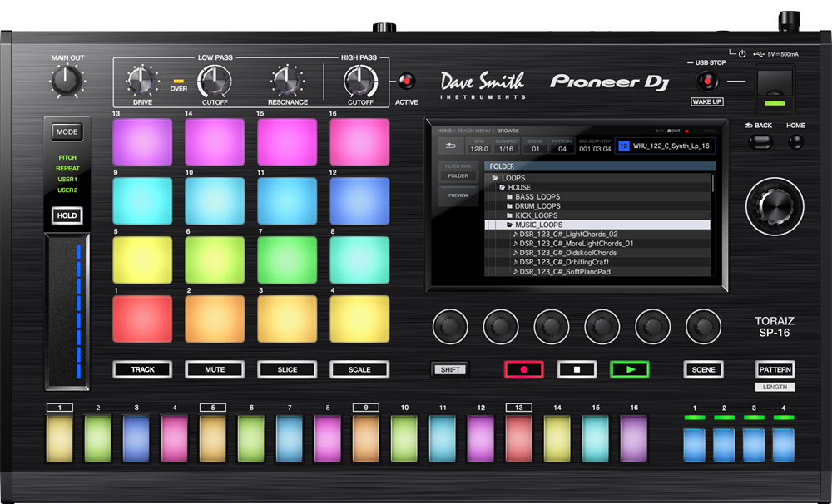
Task: Toggle the HOLD button
Action: point(67,215)
